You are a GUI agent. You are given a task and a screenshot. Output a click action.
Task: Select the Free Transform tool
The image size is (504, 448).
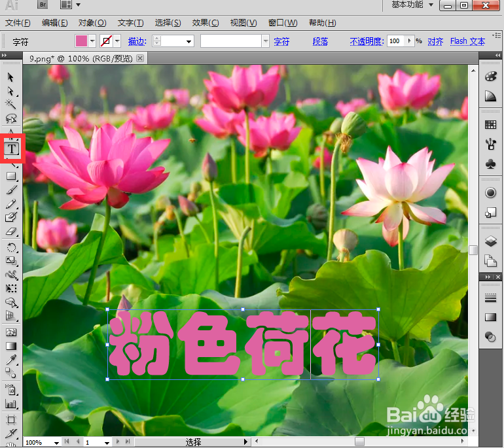tap(11, 288)
